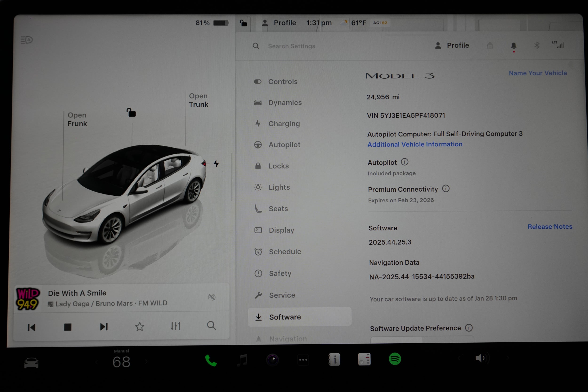
Task: Open the Premium Connectivity info popup
Action: coord(446,189)
